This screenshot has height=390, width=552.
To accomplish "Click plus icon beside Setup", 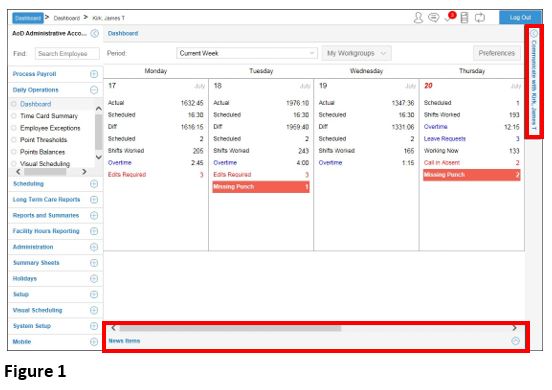I will [94, 294].
